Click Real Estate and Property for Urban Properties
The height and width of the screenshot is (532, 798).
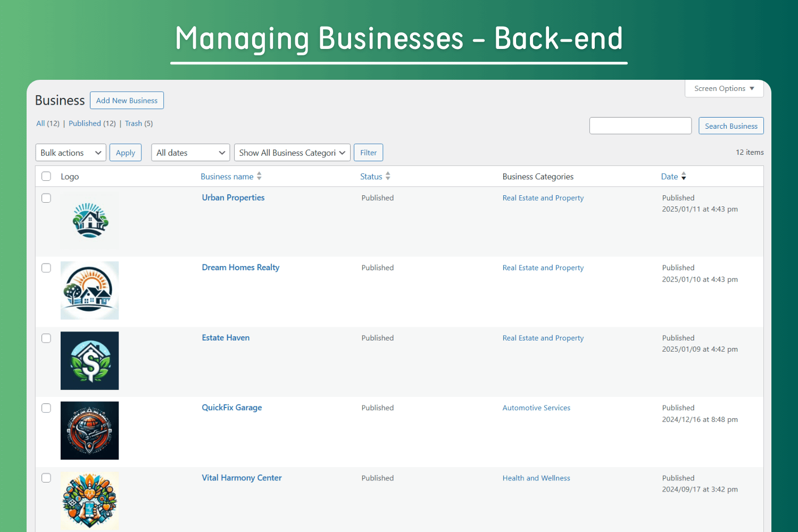[x=543, y=198]
